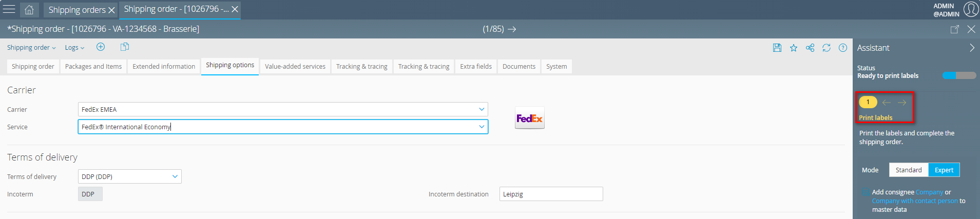Click the Company link in assistant
Viewport: 980px width, 219px height.
929,192
